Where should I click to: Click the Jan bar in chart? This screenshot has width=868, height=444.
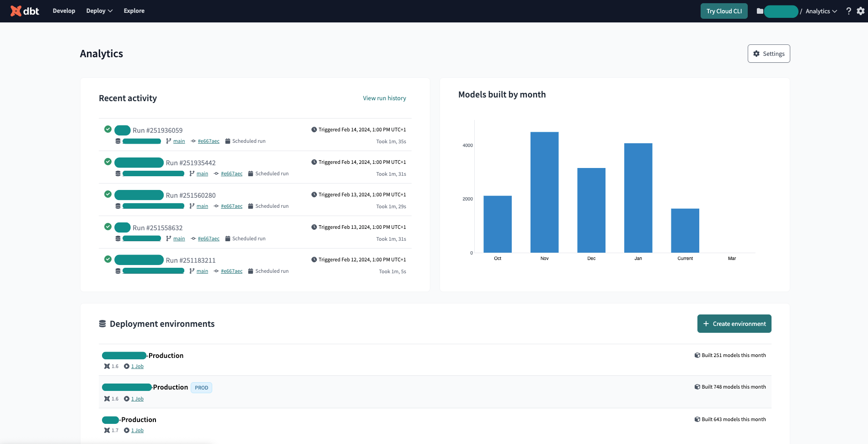pyautogui.click(x=638, y=198)
